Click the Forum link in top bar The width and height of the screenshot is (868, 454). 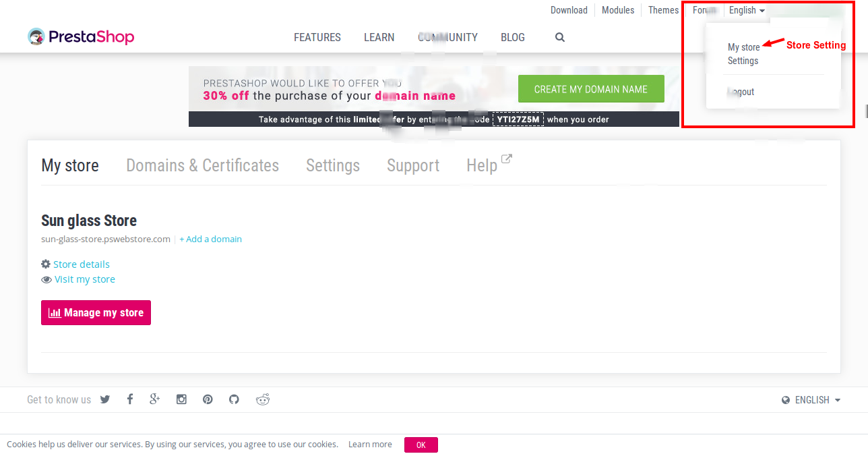pos(704,10)
